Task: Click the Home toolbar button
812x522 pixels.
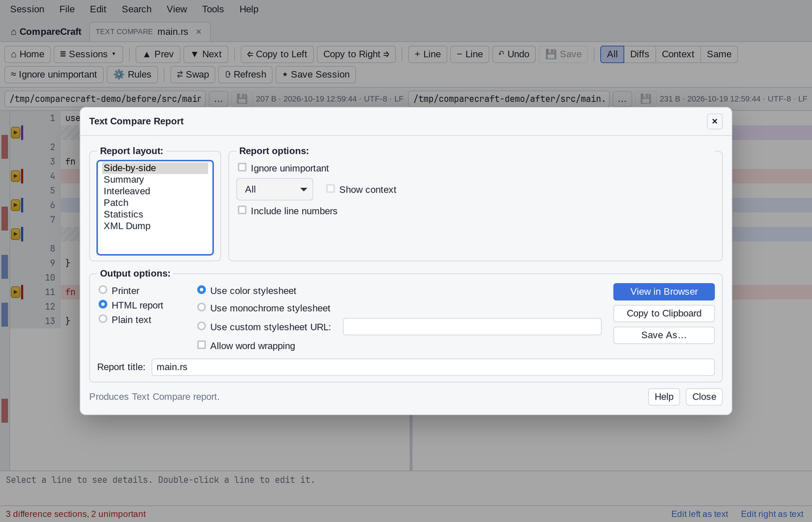Action: [27, 54]
